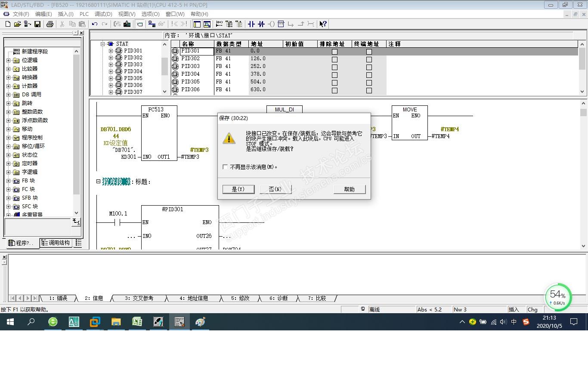Toggle 排除地址 checkbox for PID303

tap(334, 67)
